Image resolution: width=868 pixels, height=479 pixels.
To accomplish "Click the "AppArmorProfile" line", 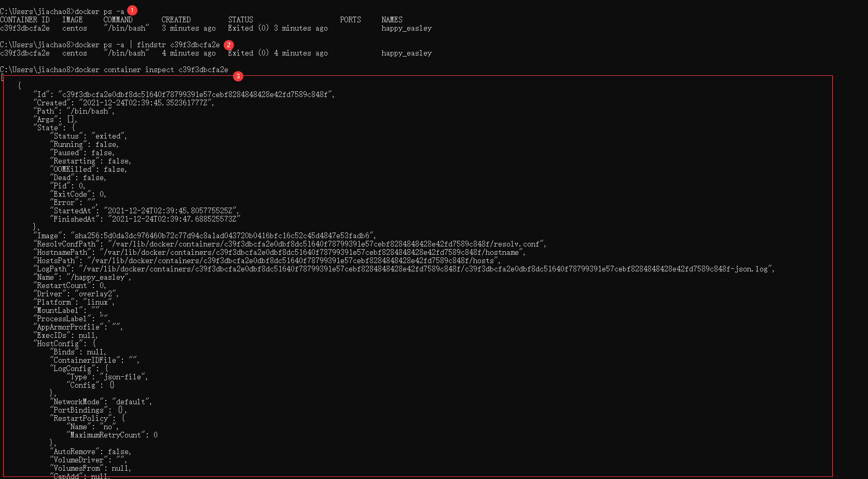I will (x=78, y=327).
